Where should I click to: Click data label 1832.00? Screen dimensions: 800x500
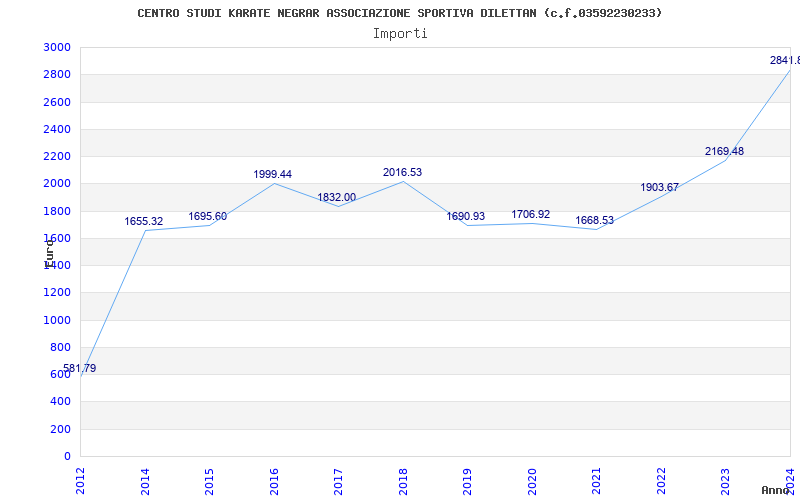tap(337, 197)
